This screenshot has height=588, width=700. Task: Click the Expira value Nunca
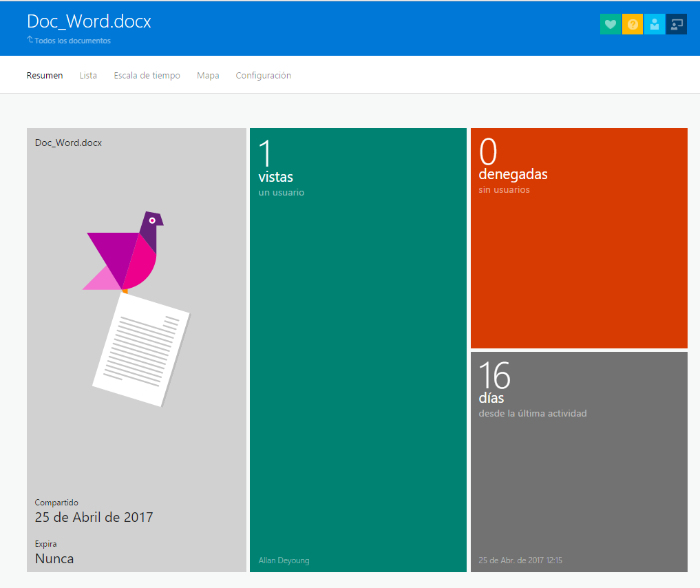pyautogui.click(x=54, y=558)
